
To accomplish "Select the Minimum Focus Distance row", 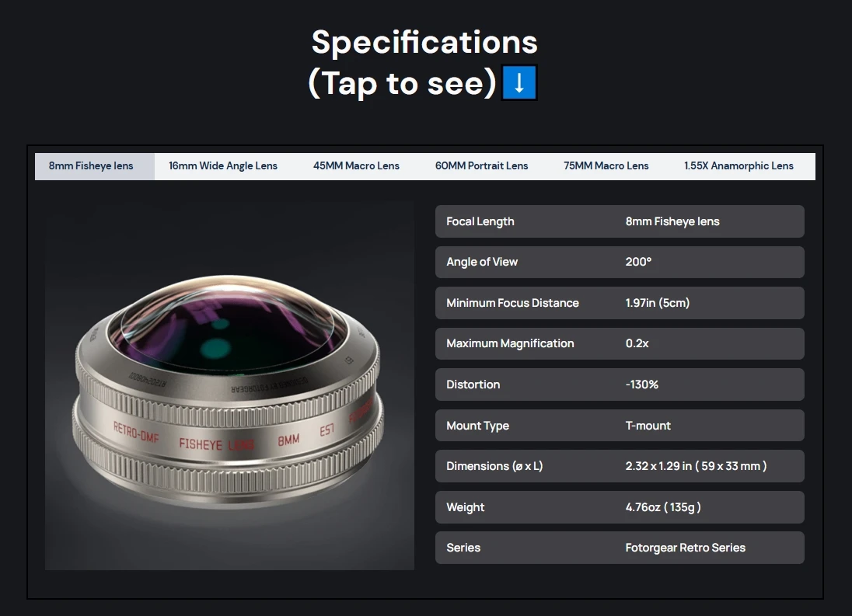I will click(x=620, y=303).
